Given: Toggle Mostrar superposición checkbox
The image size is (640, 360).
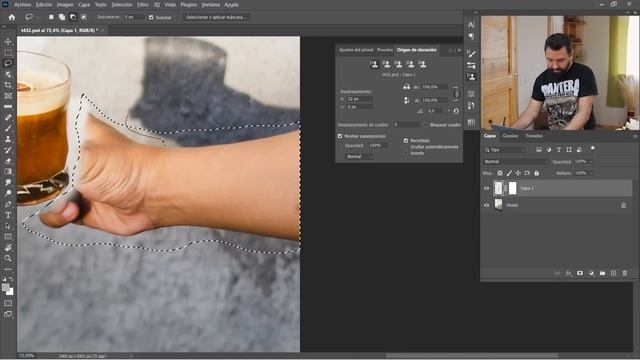Looking at the screenshot, I should click(x=340, y=136).
